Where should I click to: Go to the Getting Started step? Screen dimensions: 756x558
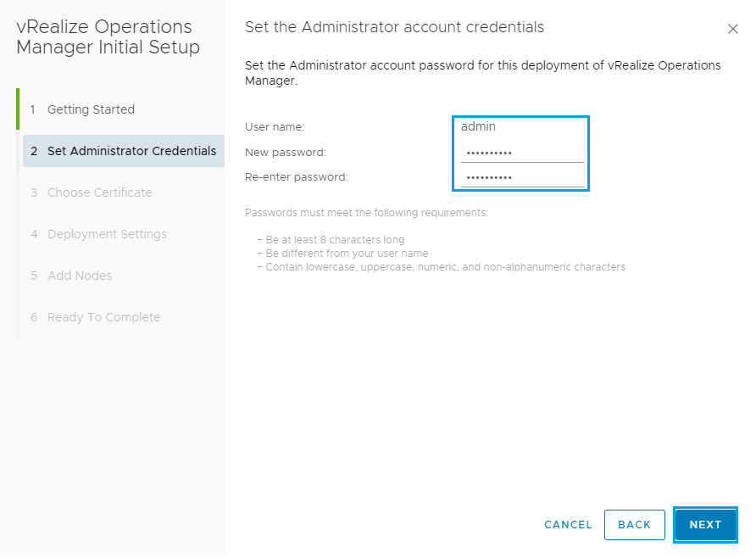tap(91, 109)
